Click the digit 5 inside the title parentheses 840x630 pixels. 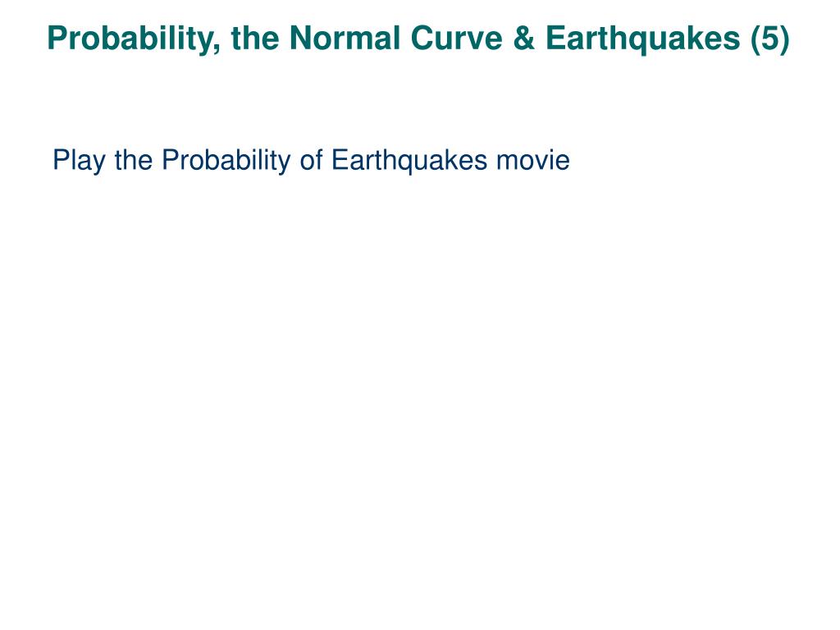(x=769, y=39)
